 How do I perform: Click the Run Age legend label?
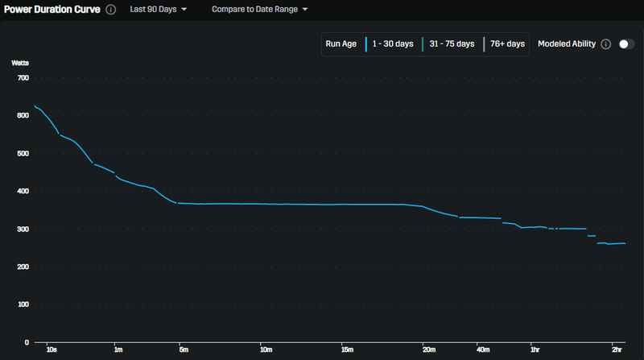click(x=341, y=44)
